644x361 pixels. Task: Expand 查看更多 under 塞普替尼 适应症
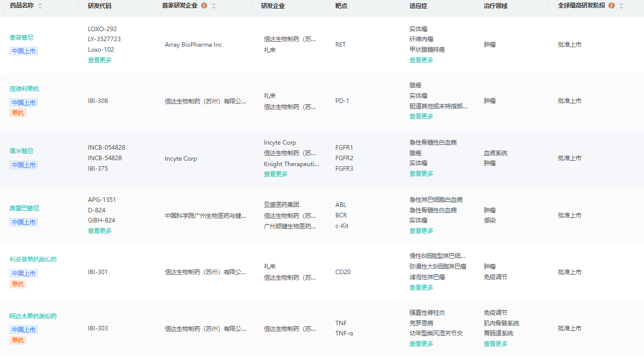421,60
